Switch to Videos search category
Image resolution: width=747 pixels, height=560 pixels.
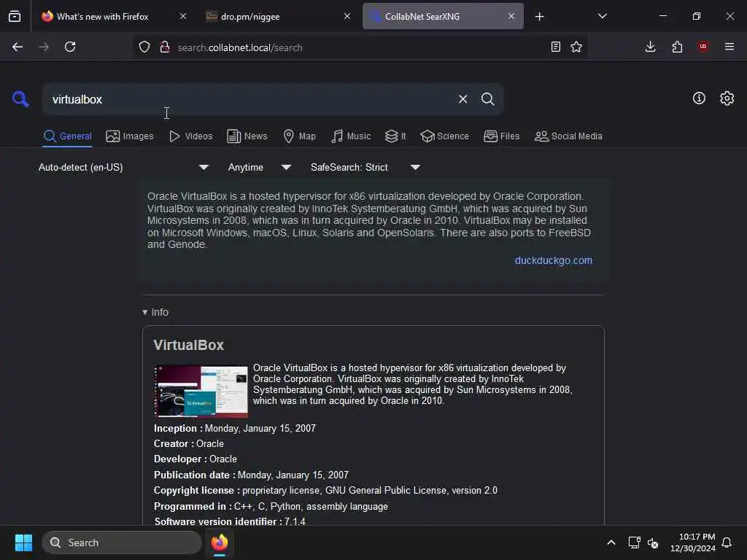click(x=191, y=136)
